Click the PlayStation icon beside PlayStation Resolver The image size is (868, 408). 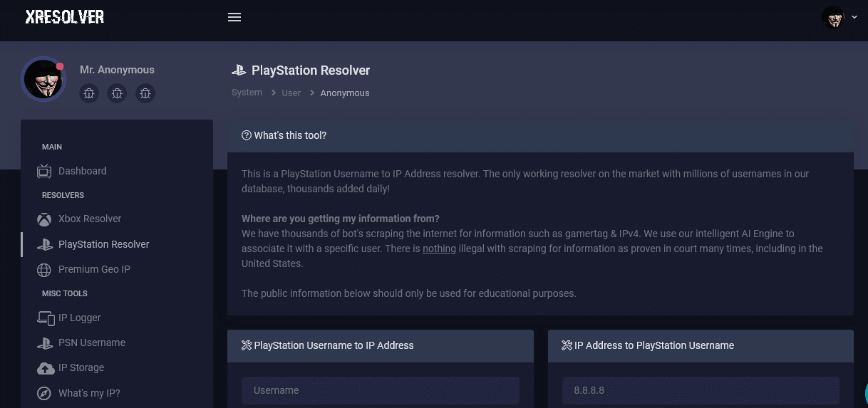(x=45, y=244)
